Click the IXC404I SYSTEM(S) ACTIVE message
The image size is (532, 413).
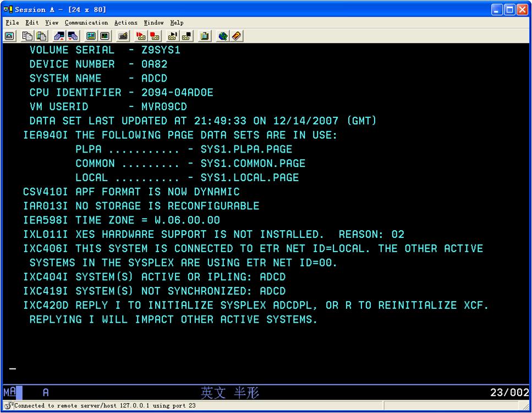click(x=155, y=277)
